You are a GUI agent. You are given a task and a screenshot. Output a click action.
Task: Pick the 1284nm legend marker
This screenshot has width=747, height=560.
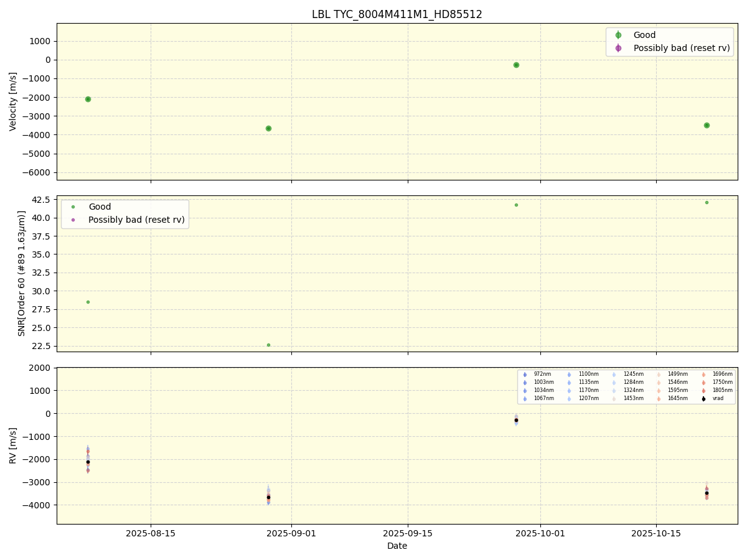coord(614,383)
